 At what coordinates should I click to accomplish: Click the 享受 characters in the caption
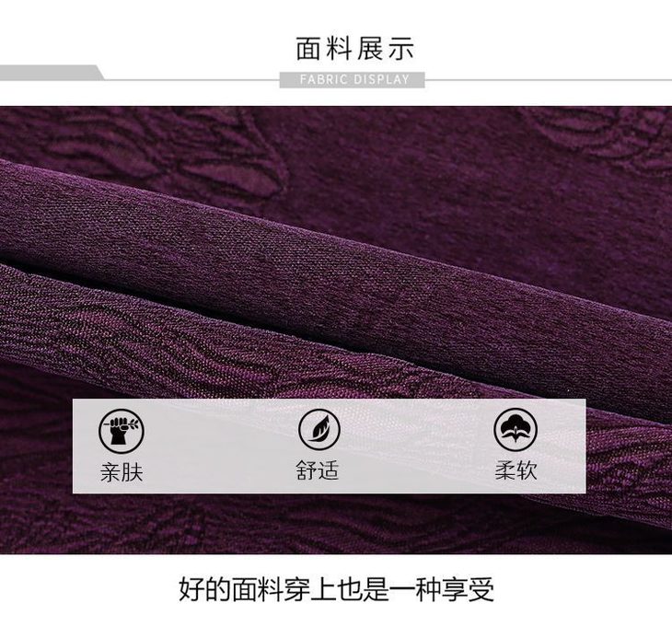[x=468, y=589]
